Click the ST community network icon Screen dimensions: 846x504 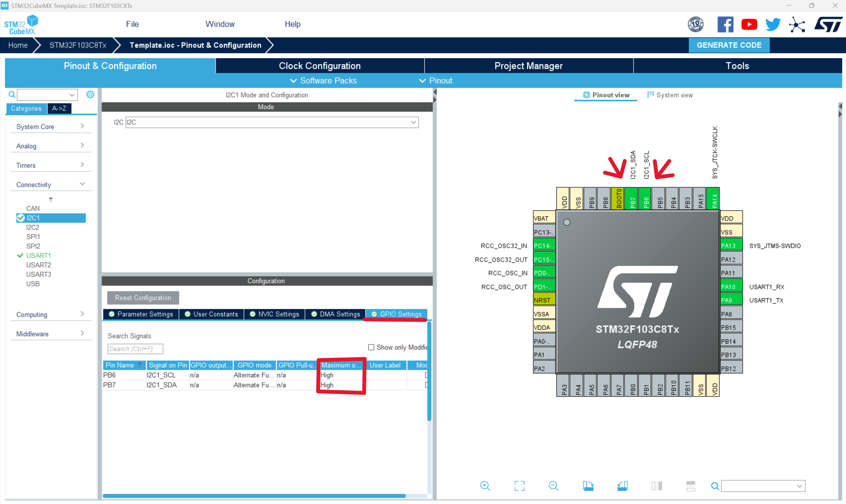(797, 24)
